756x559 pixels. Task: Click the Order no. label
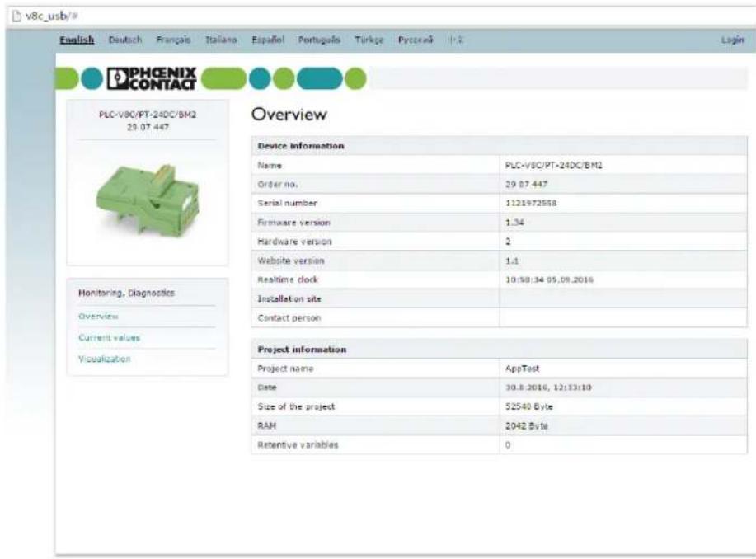[278, 184]
